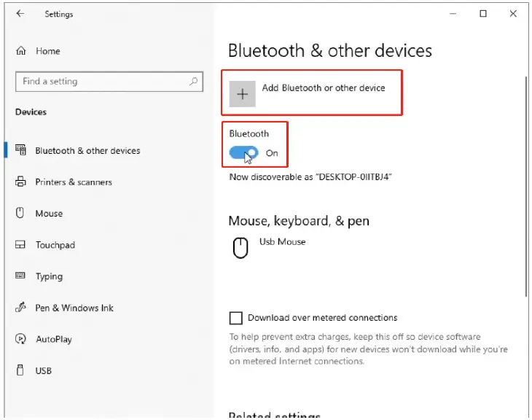Click the AutoPlay icon in sidebar

(x=20, y=339)
